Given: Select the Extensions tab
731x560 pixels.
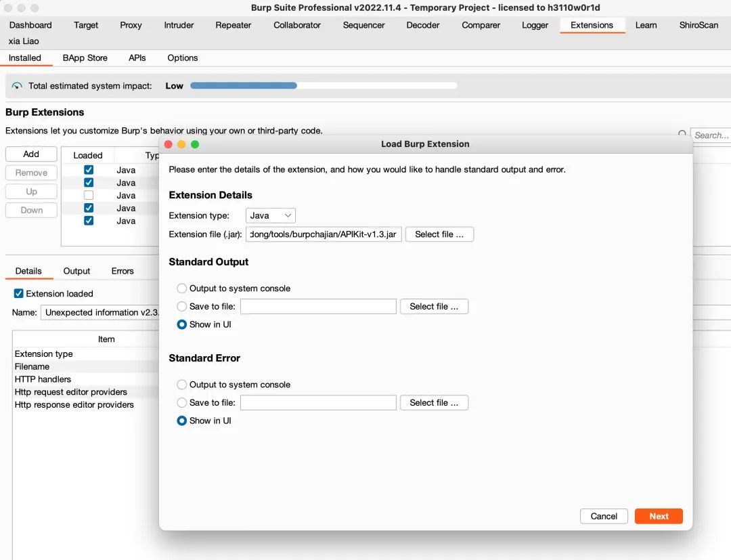Looking at the screenshot, I should (592, 25).
